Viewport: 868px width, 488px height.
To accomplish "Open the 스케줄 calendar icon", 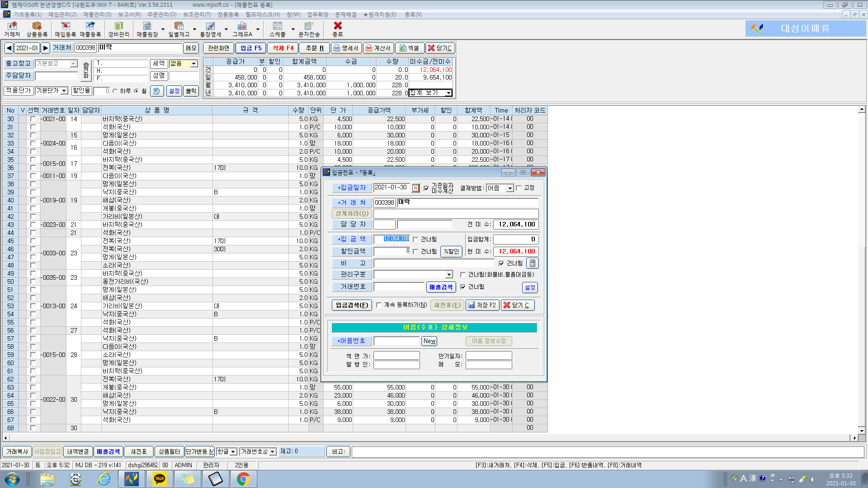I will [277, 29].
